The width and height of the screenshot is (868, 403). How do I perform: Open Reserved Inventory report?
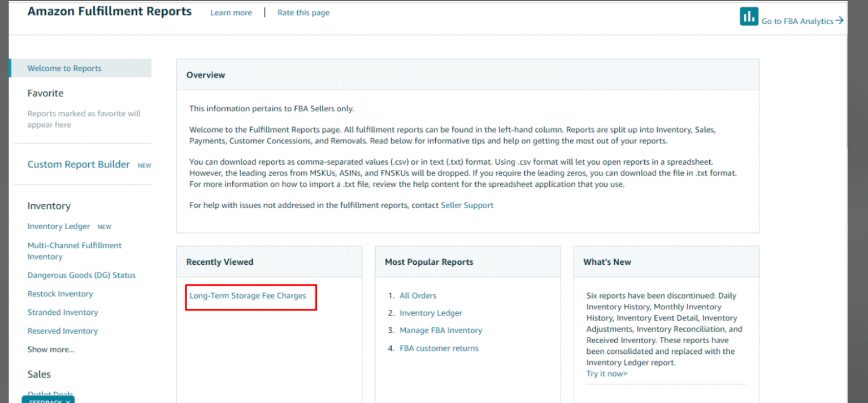(63, 331)
